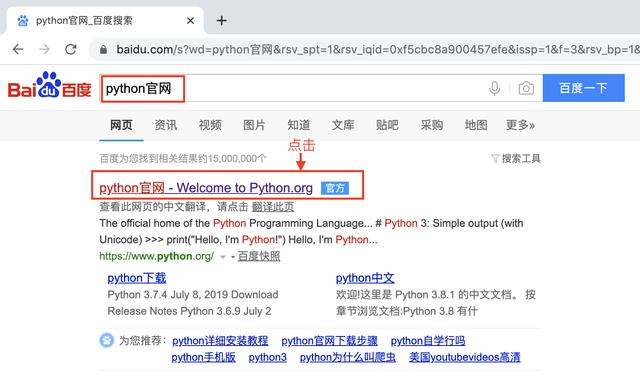The width and height of the screenshot is (640, 378).
Task: Select the 网页 search tab
Action: (x=121, y=125)
